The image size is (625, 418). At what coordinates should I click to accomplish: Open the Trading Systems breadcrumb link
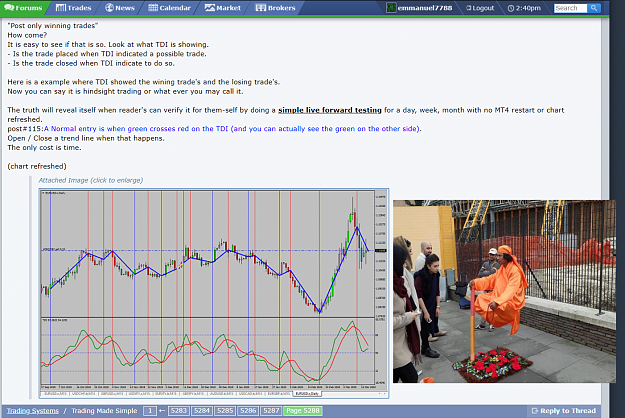point(32,411)
